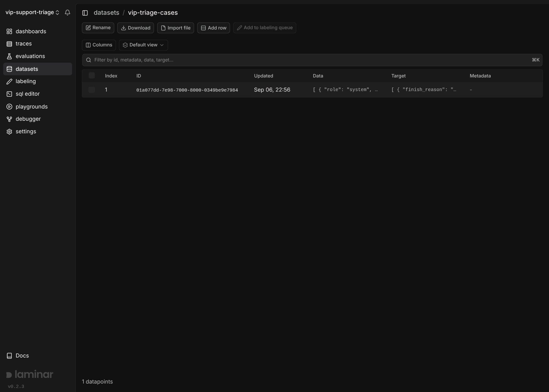This screenshot has height=392, width=549.
Task: Open the sql editor page
Action: point(38,94)
